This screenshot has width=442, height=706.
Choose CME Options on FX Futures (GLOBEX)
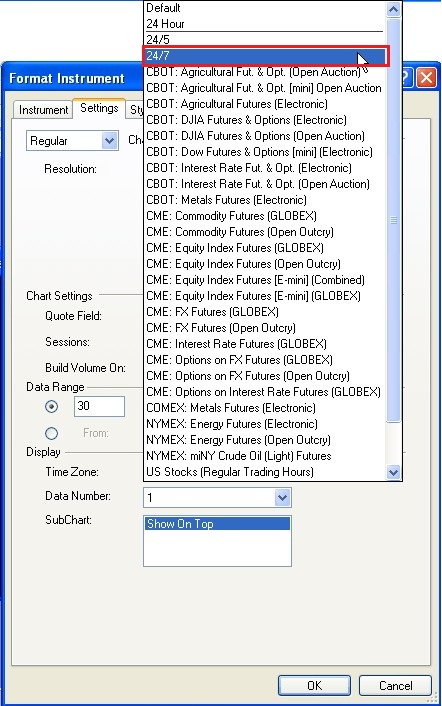click(265, 360)
